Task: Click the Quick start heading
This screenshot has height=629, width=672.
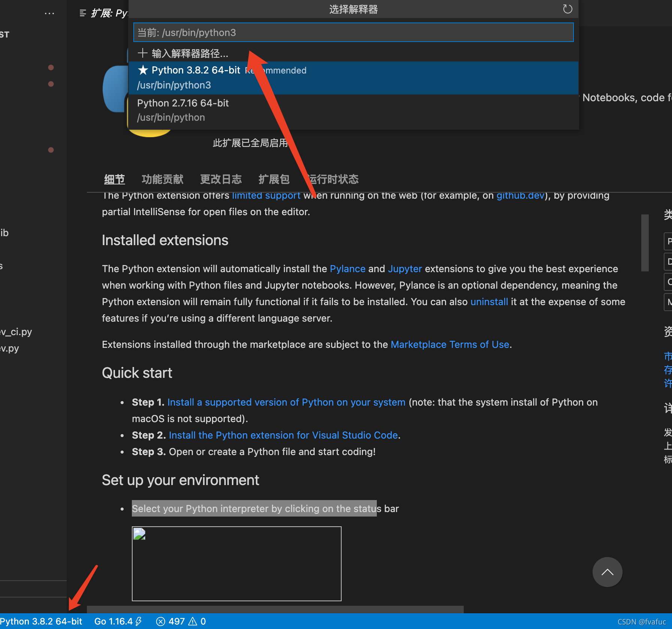Action: coord(137,373)
